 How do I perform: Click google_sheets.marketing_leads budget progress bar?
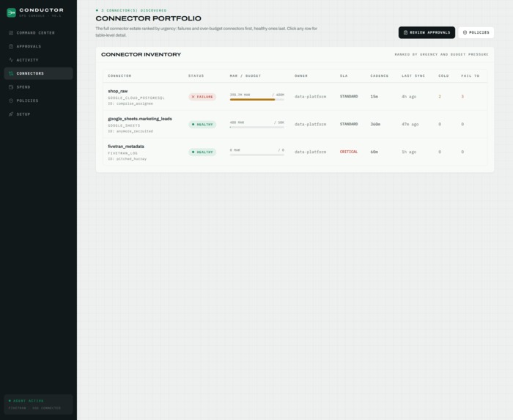256,128
